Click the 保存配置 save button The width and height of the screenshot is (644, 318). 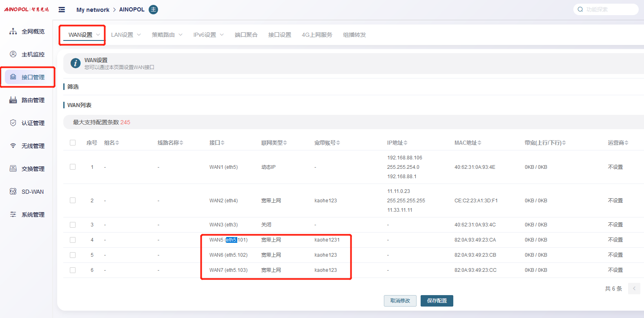click(x=437, y=301)
